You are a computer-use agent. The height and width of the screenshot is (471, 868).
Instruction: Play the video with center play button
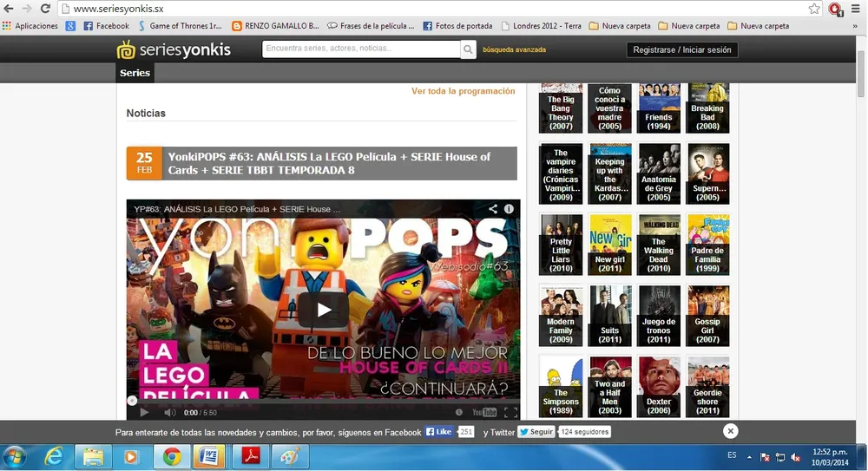(324, 310)
